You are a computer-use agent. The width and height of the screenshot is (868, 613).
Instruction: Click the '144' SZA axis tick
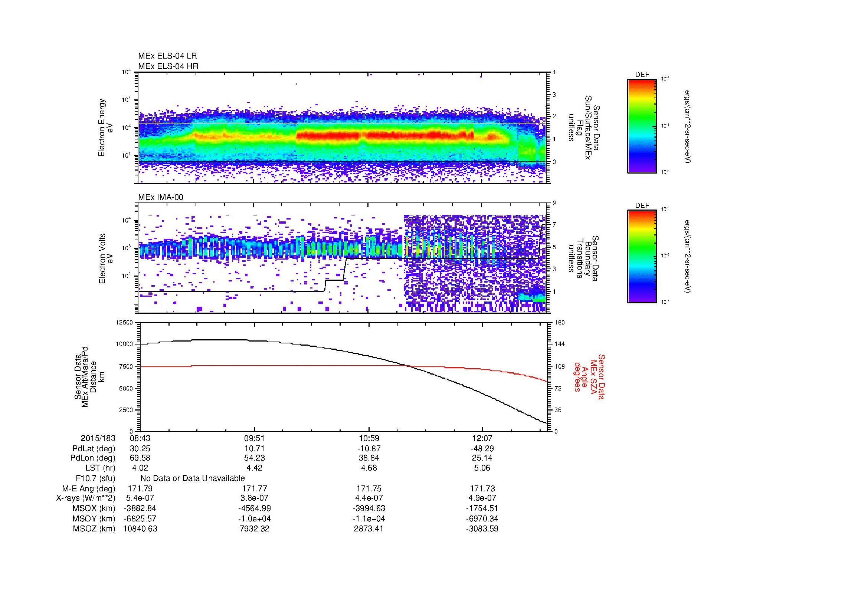[560, 344]
